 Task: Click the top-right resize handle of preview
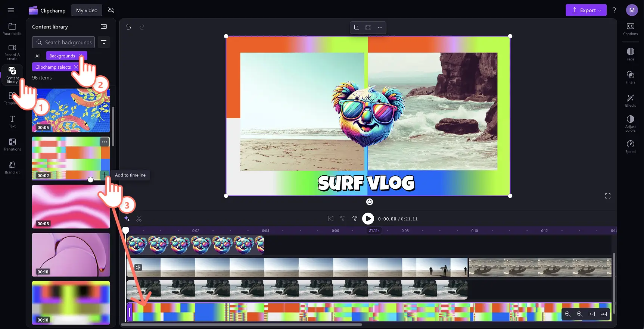[510, 36]
